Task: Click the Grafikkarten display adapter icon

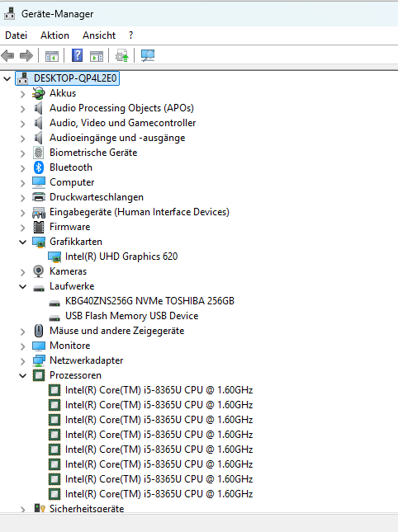Action: click(x=39, y=242)
